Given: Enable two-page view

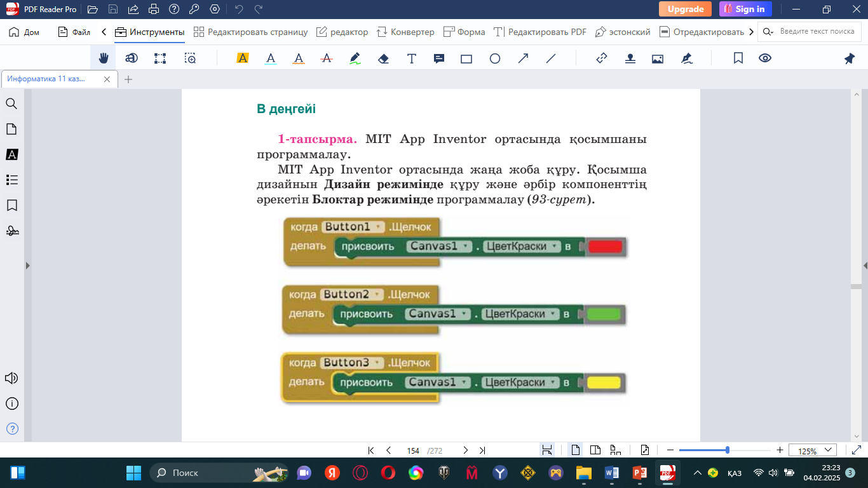Looking at the screenshot, I should (x=595, y=450).
